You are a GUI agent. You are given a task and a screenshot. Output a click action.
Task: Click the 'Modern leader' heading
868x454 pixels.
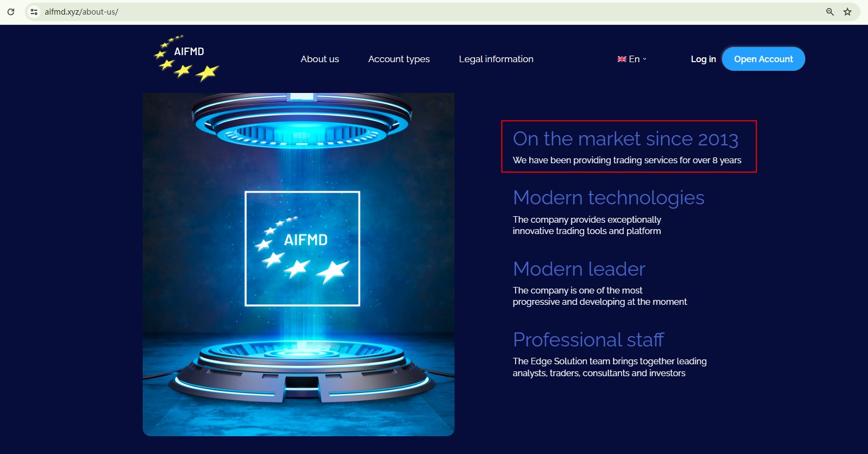(x=579, y=269)
